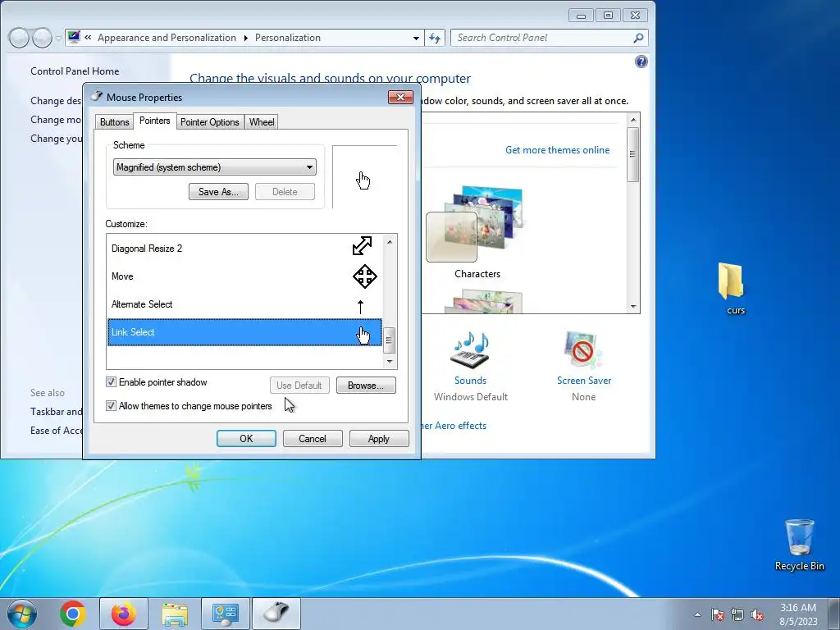Open the Wheel tab
This screenshot has height=630, width=840.
coord(262,122)
